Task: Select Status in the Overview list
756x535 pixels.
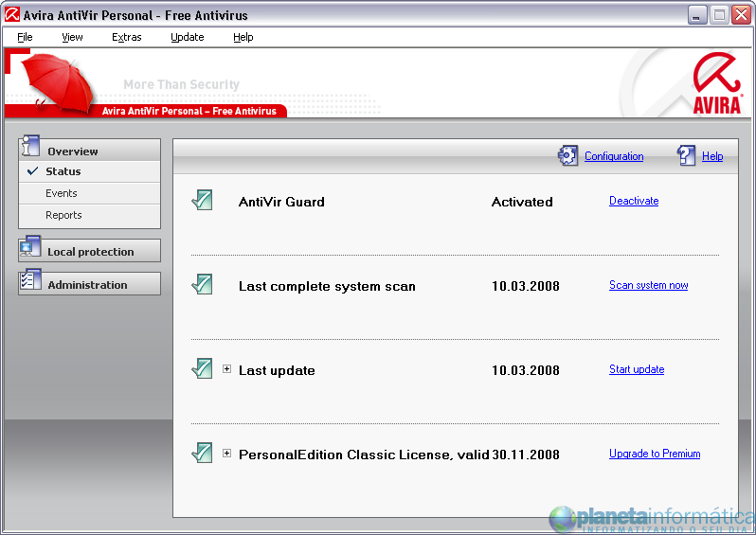Action: click(90, 171)
